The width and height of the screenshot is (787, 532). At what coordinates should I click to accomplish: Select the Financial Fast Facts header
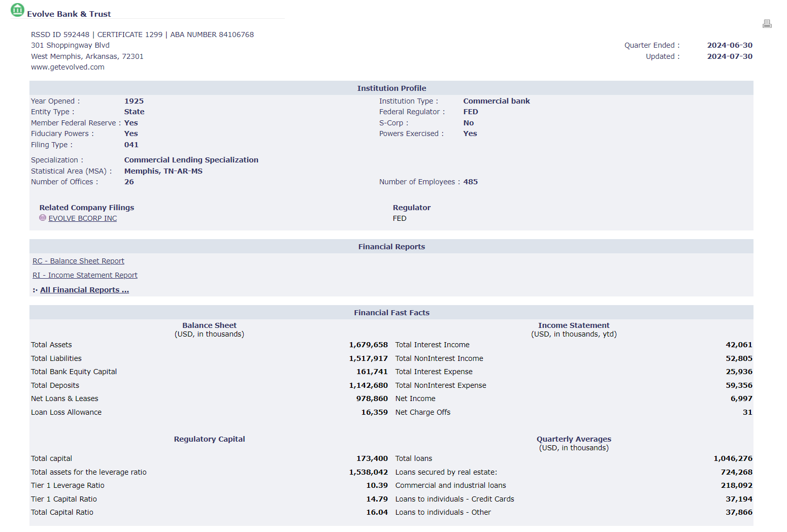pyautogui.click(x=391, y=313)
